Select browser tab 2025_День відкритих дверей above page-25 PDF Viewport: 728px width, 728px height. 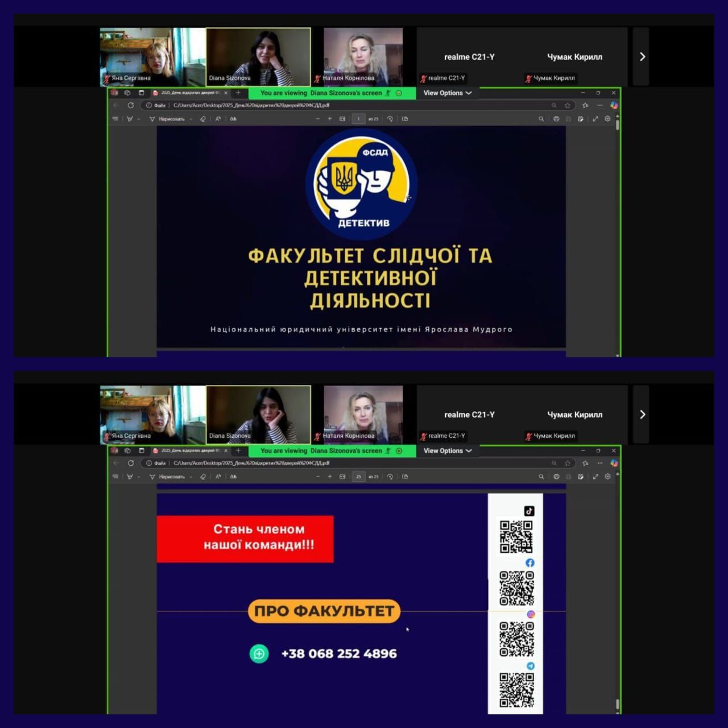point(191,450)
